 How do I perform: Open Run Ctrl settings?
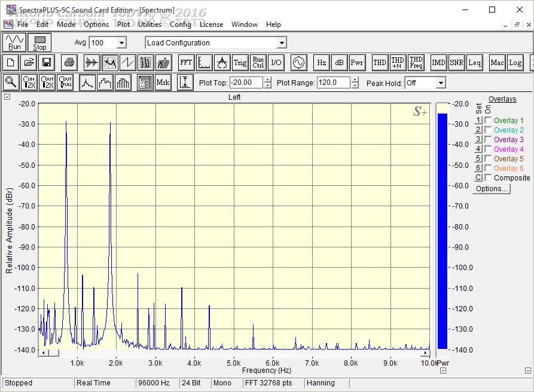(x=258, y=63)
